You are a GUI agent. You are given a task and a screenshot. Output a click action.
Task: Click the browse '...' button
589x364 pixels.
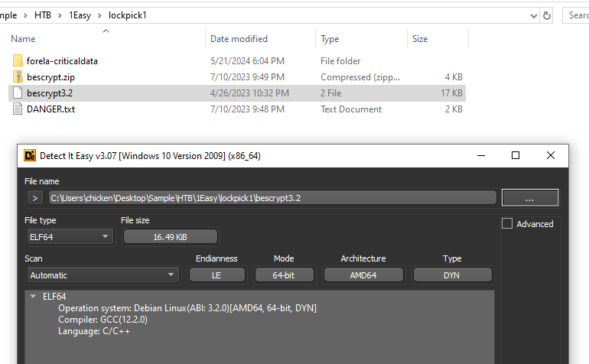click(x=529, y=198)
